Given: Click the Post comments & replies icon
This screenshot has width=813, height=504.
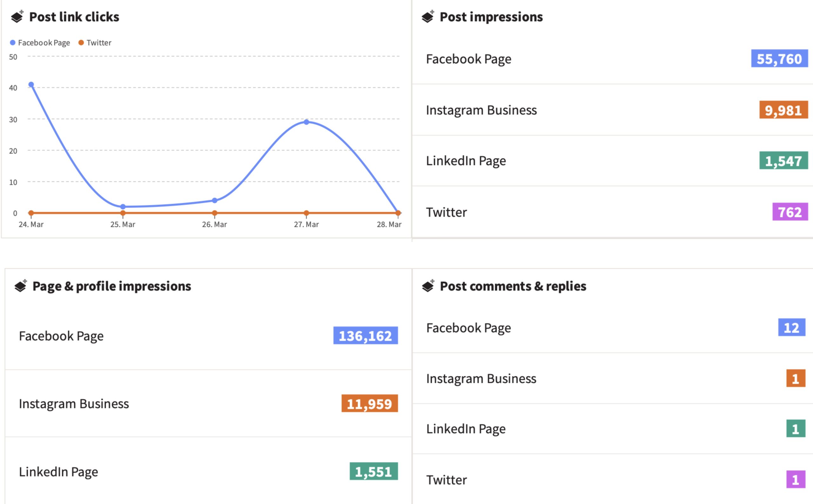Looking at the screenshot, I should click(428, 286).
